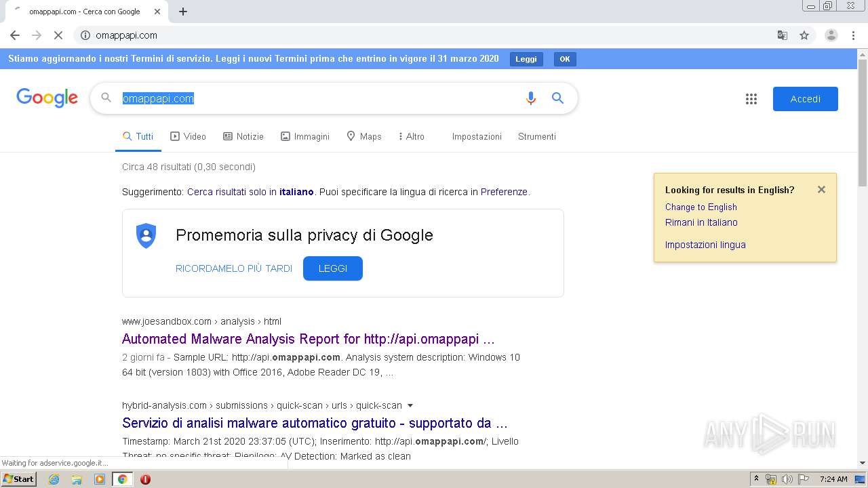
Task: Click the italiano-only results link
Action: pos(250,192)
